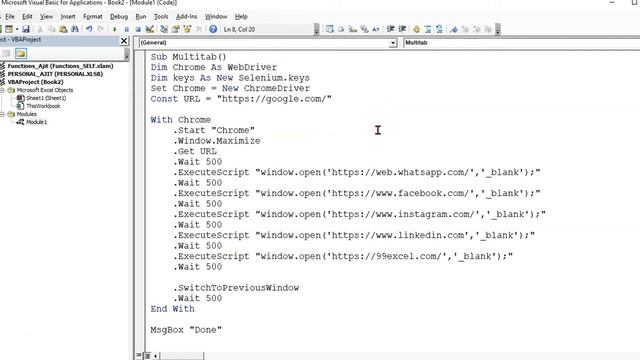Open the Properties Window icon
This screenshot has height=360, width=640.
point(176,29)
